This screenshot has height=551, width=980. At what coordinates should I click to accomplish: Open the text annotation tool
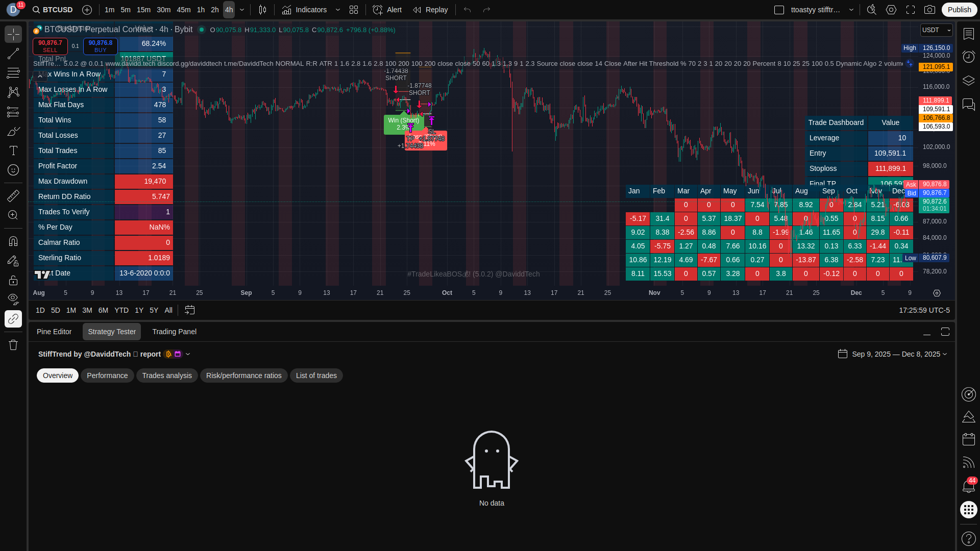pos(13,151)
